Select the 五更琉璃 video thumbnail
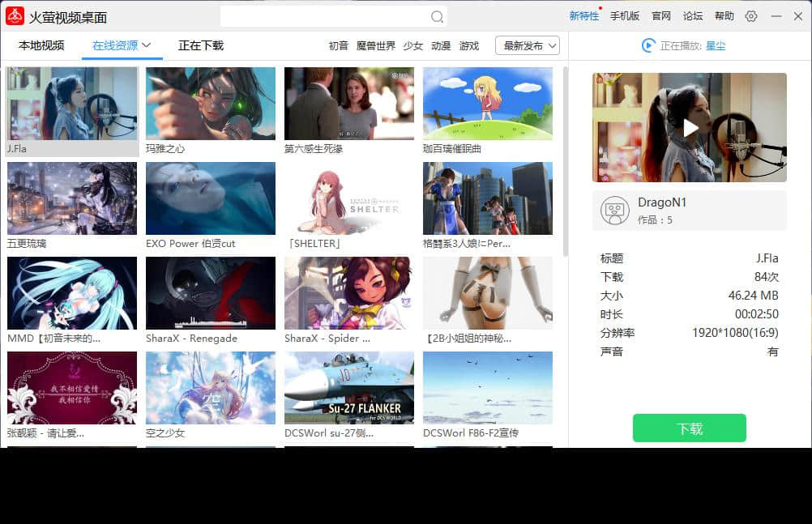This screenshot has width=812, height=524. pyautogui.click(x=72, y=198)
